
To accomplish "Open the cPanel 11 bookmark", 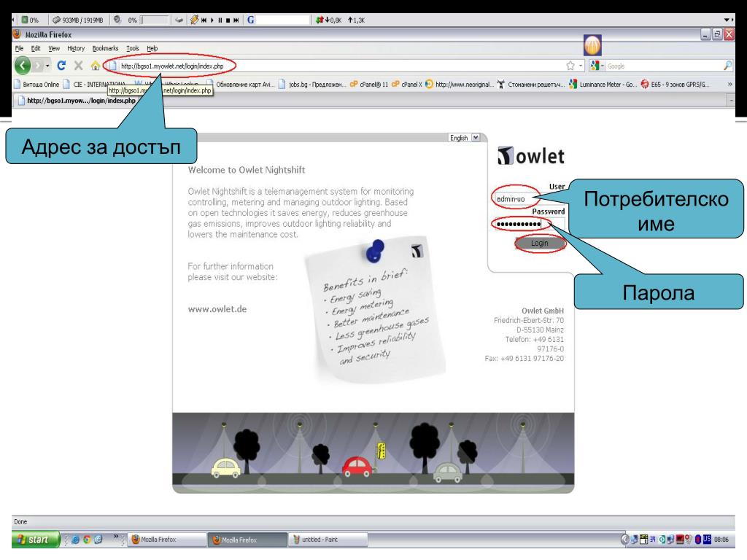I will pyautogui.click(x=369, y=85).
